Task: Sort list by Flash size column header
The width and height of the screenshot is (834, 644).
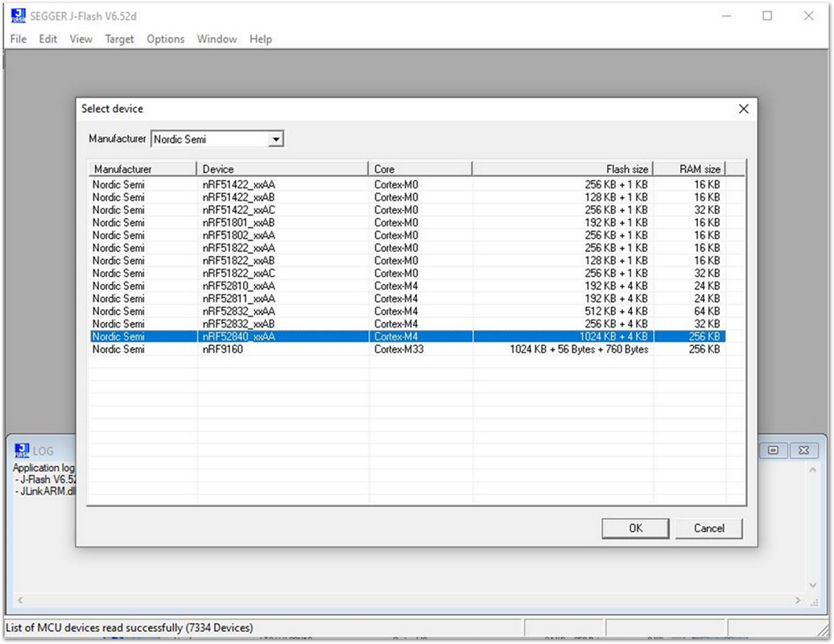Action: click(x=563, y=169)
